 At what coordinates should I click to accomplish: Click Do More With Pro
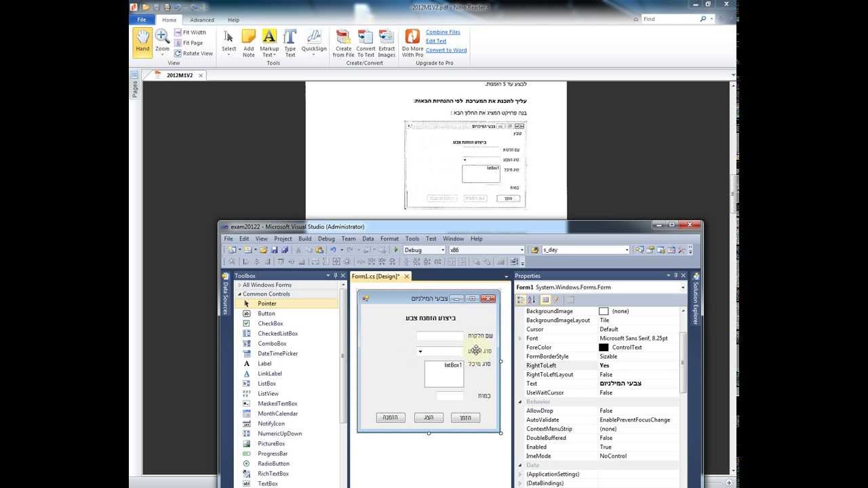(x=412, y=43)
